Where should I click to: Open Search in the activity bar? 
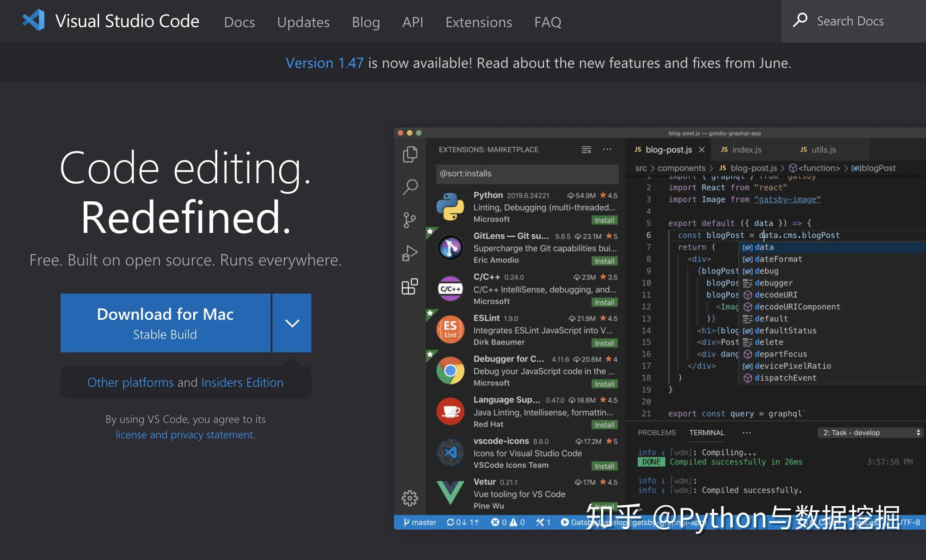pos(410,186)
